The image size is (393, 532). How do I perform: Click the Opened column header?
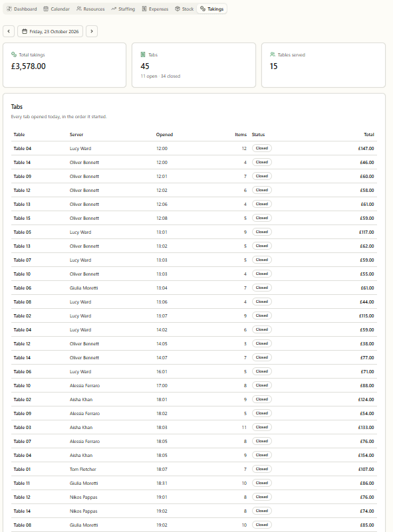tap(164, 135)
